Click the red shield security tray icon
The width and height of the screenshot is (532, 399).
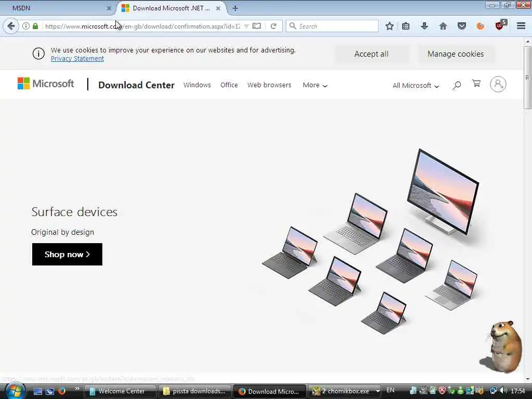pos(442,391)
